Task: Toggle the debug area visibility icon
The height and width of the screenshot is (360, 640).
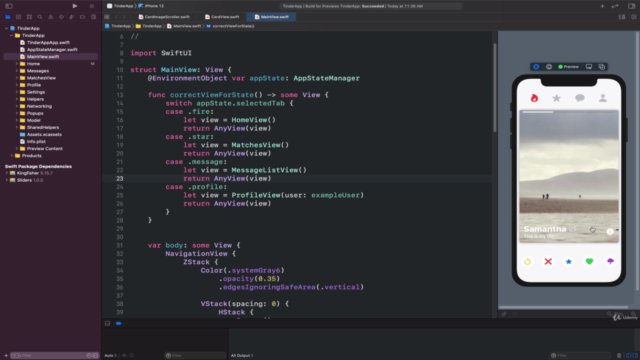Action: pos(107,323)
